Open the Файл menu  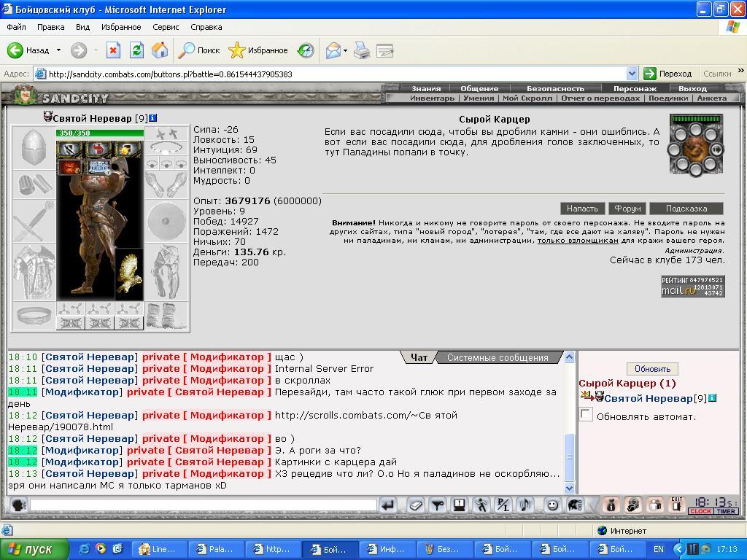(x=16, y=27)
